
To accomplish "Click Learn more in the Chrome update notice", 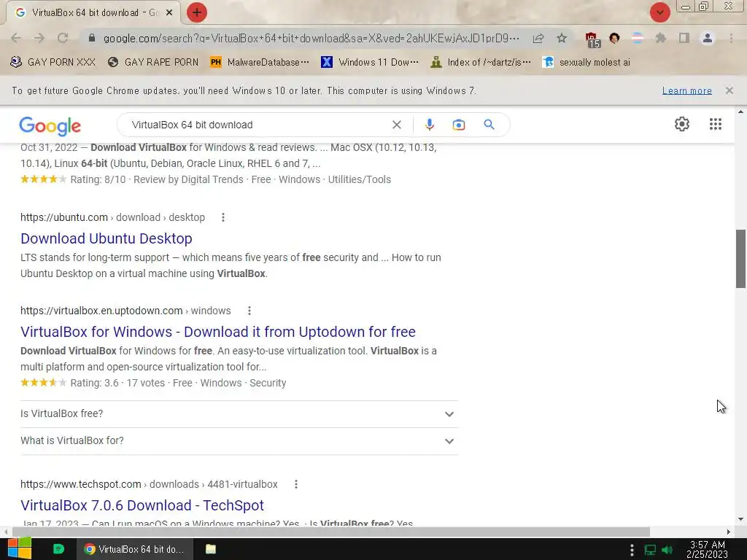I will (686, 90).
